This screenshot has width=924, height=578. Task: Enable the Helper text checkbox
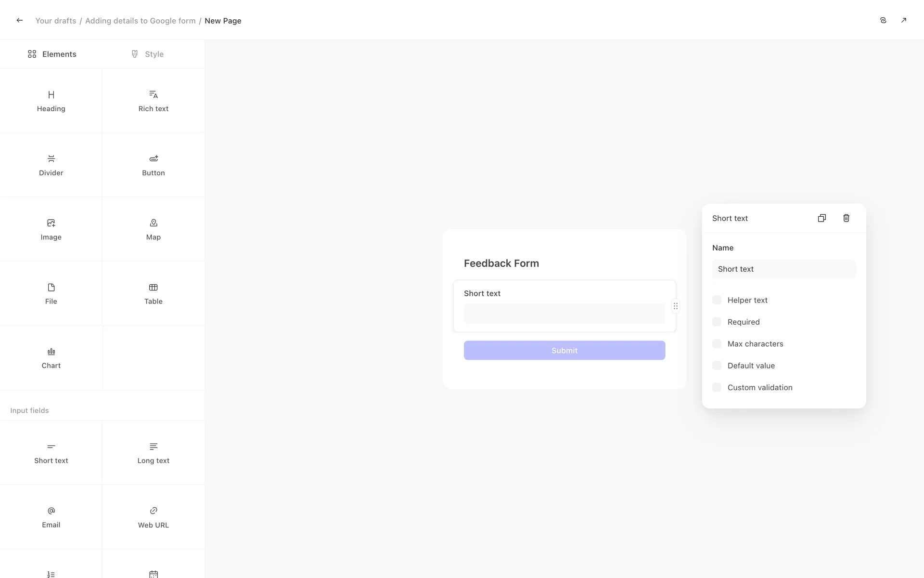(717, 300)
